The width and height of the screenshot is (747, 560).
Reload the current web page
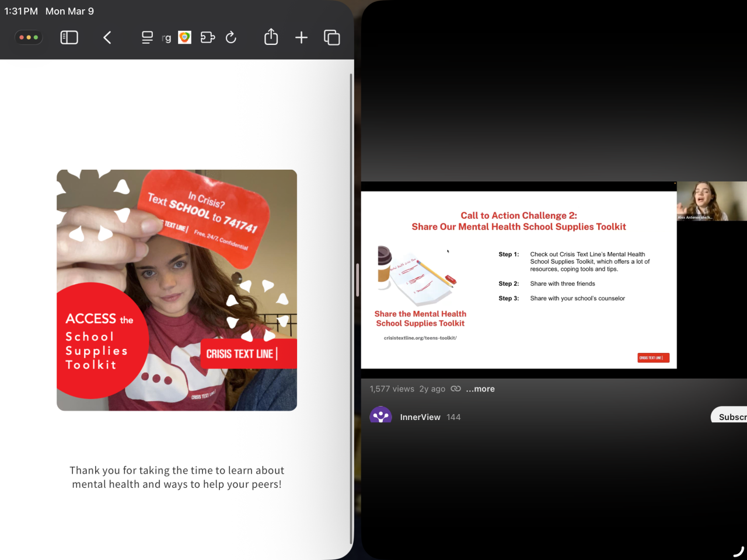[x=231, y=37]
